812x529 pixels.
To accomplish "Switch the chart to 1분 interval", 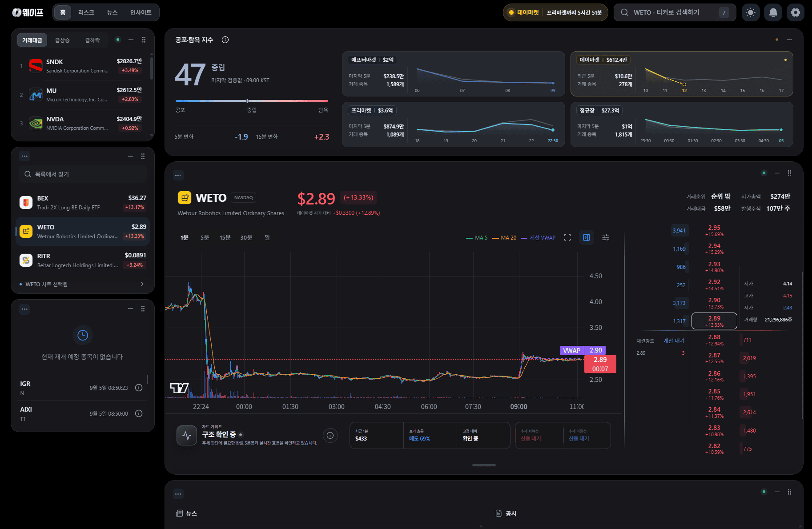I will point(184,238).
